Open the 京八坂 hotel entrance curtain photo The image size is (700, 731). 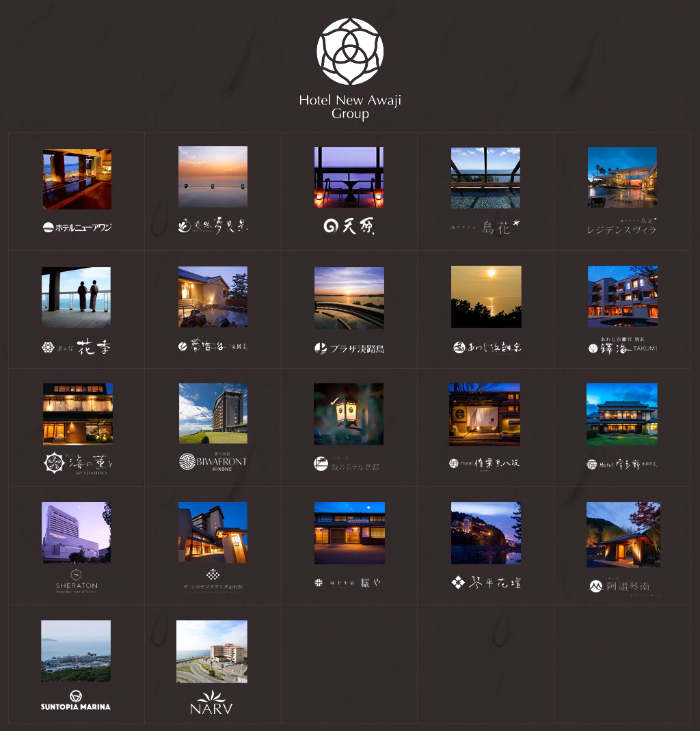tap(485, 415)
